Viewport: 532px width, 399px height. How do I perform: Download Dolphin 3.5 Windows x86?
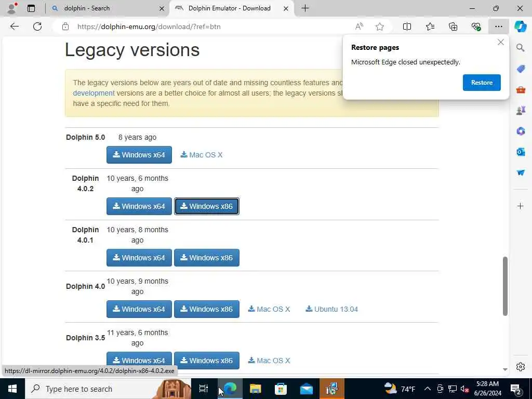(x=207, y=361)
